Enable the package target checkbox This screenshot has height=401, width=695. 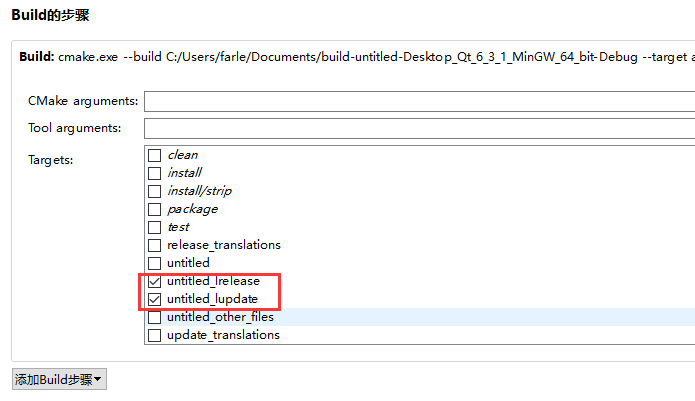pos(154,209)
